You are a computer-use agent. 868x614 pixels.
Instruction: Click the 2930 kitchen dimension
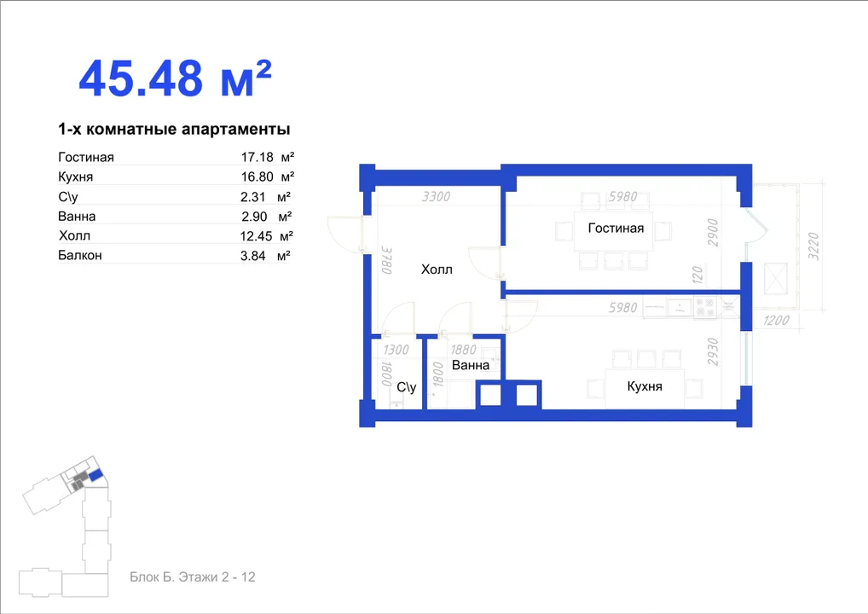coord(713,352)
